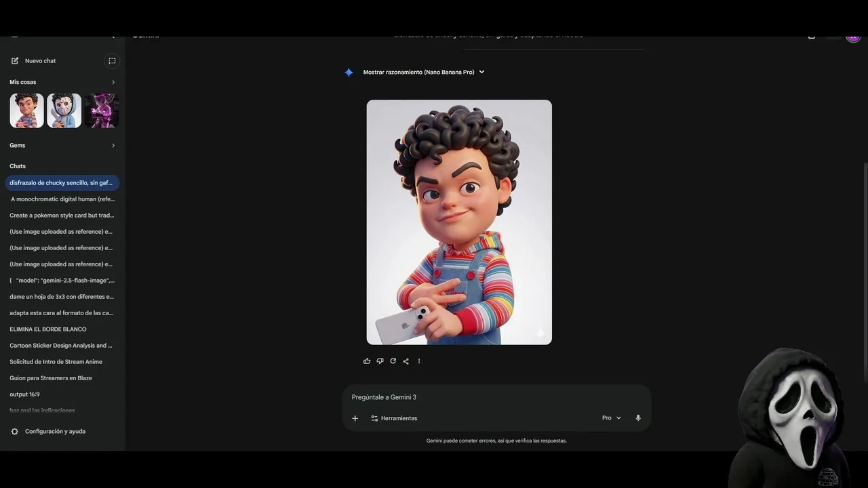Share the generated image response
Image resolution: width=868 pixels, height=488 pixels.
pos(406,361)
